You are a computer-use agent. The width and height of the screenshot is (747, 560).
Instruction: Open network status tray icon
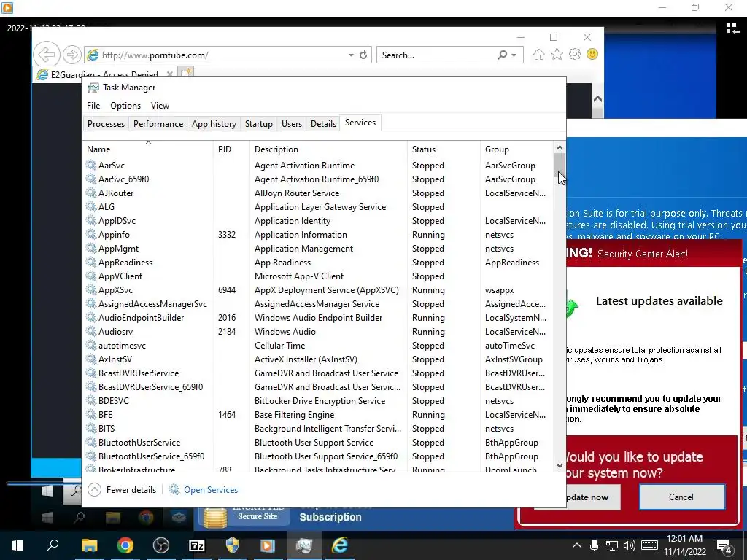(612, 545)
